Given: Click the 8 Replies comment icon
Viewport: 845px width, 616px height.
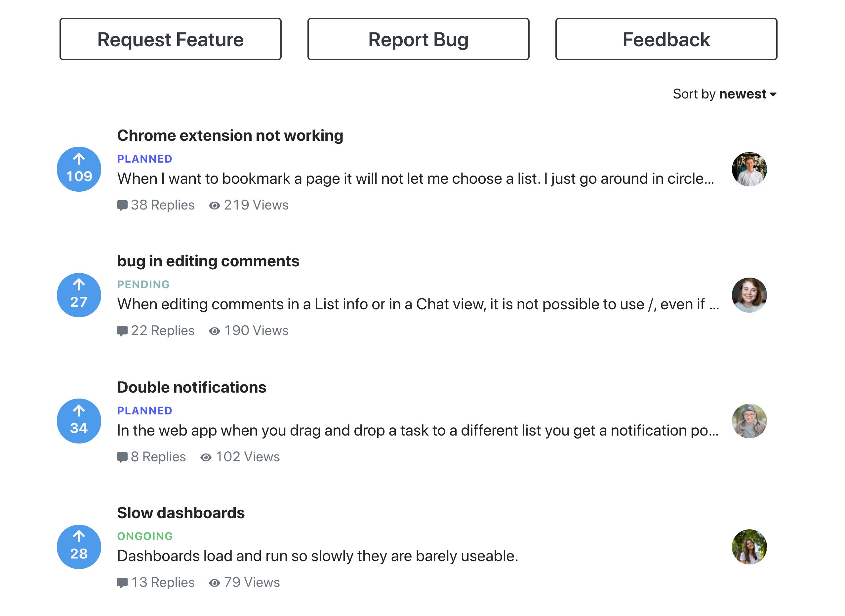Looking at the screenshot, I should click(122, 457).
